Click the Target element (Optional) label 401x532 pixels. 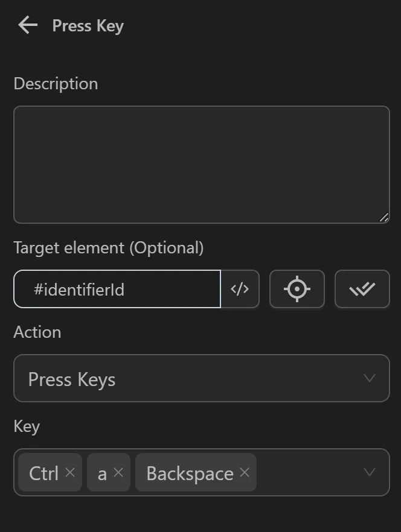[107, 247]
